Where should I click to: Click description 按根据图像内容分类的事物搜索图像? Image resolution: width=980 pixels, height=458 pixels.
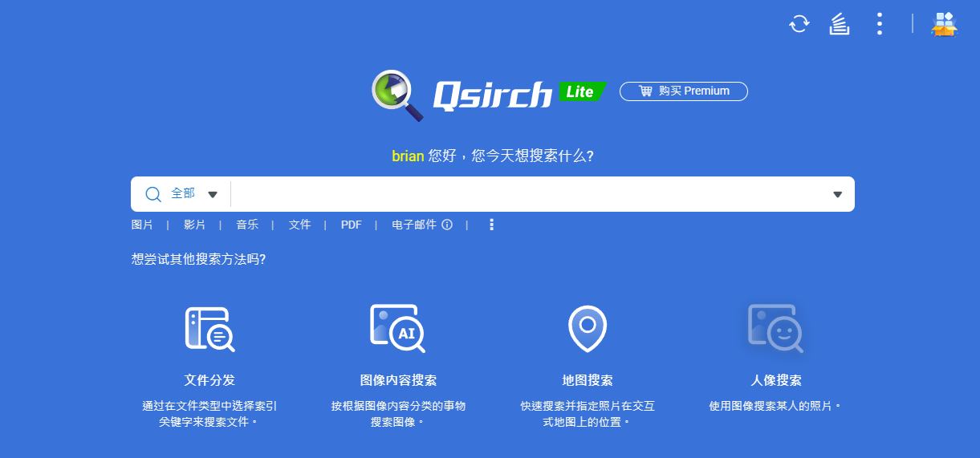pyautogui.click(x=398, y=414)
